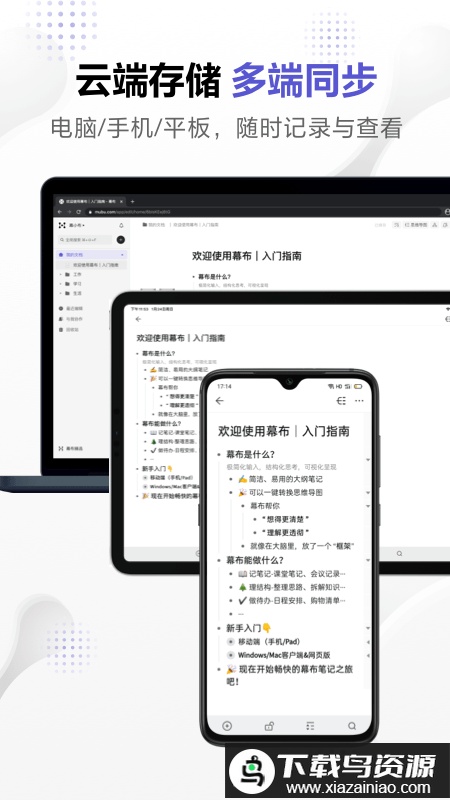Viewport: 450px width, 800px height.
Task: Click the mubu.com address bar on the laptop
Action: click(x=263, y=212)
